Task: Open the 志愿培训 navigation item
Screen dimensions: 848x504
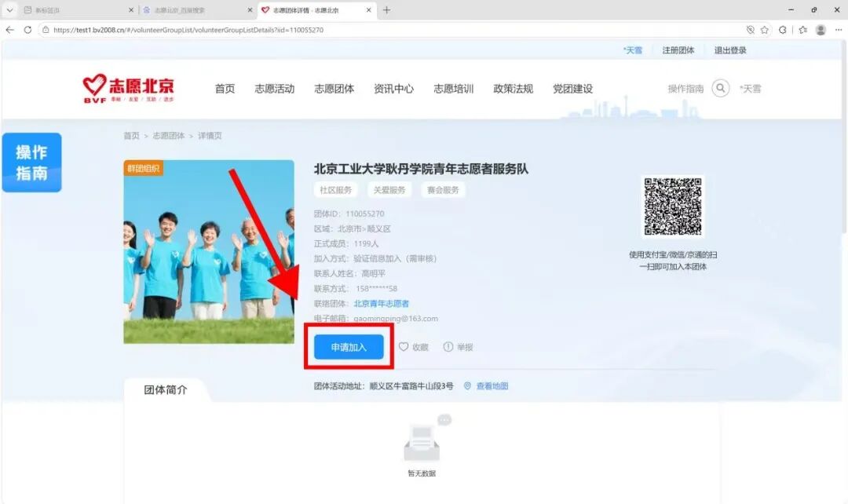Action: click(x=453, y=89)
